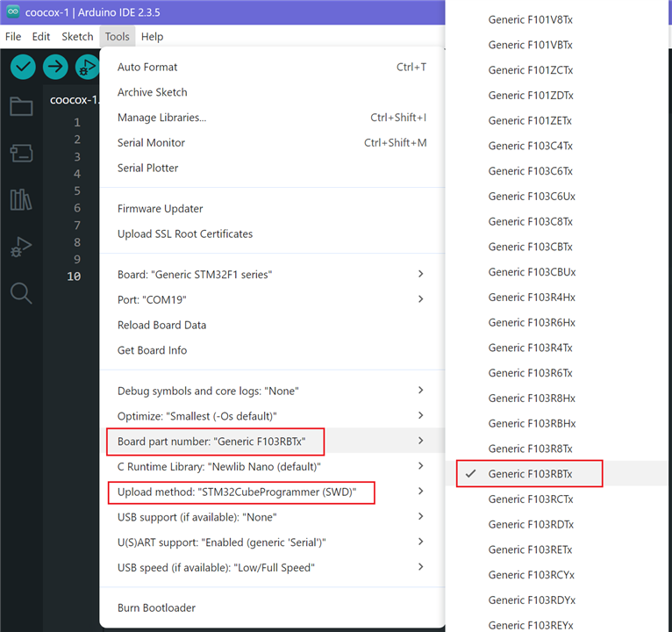Open the Edit menu
672x632 pixels.
[x=41, y=37]
